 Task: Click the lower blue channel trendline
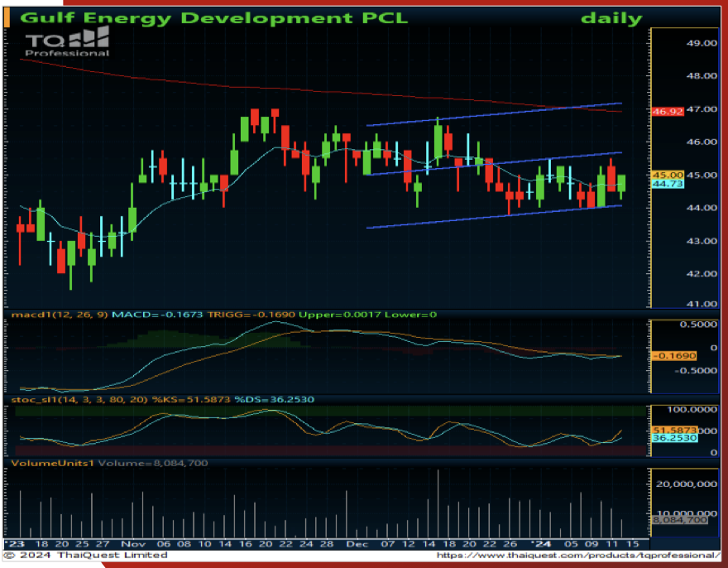tap(494, 216)
